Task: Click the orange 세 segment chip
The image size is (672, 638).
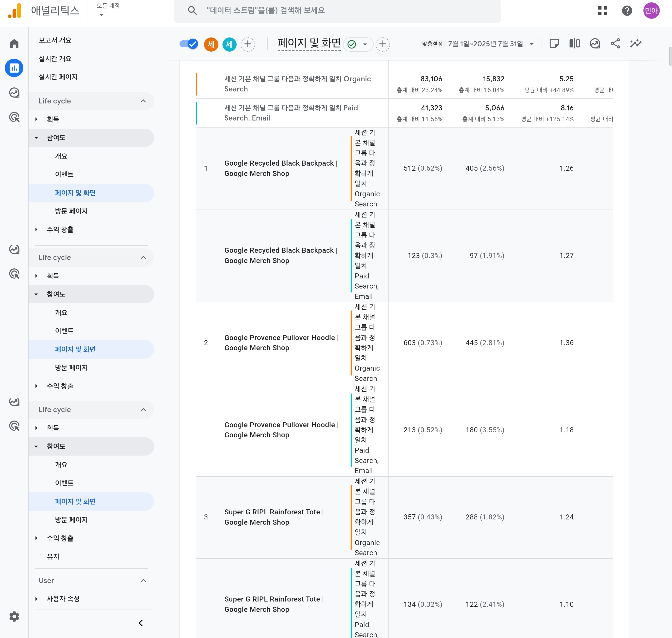Action: (x=211, y=44)
